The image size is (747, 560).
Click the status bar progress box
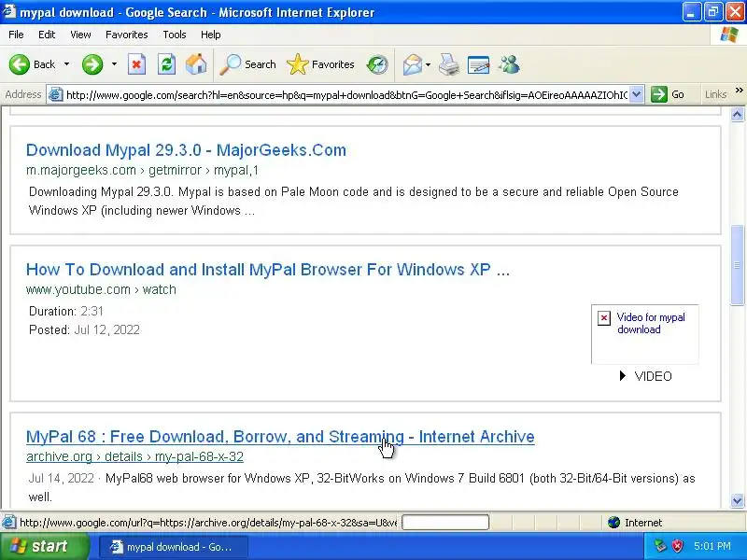445,523
